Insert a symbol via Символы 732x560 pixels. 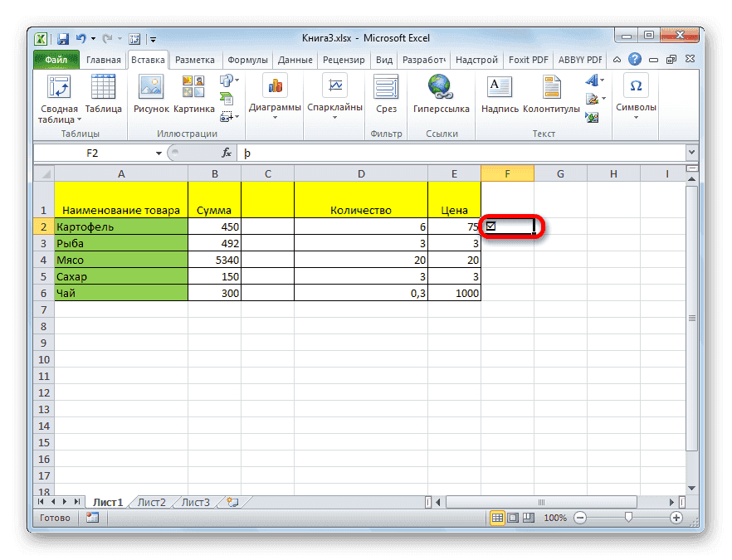click(x=635, y=95)
